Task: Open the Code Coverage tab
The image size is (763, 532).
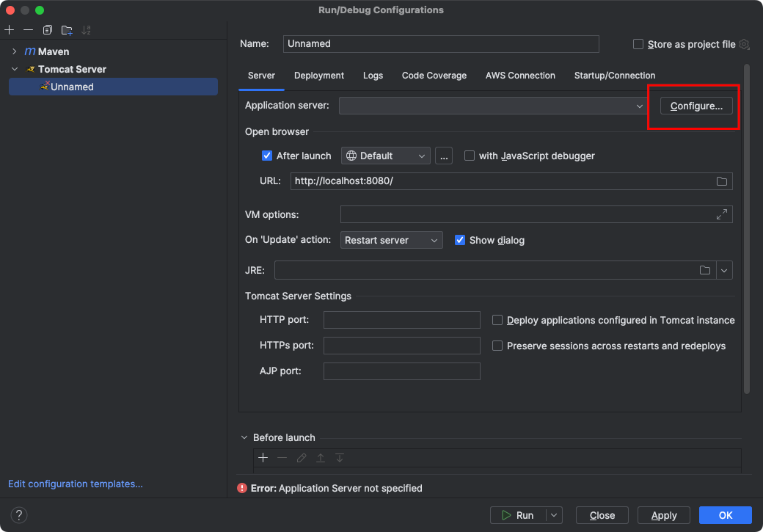Action: click(434, 76)
